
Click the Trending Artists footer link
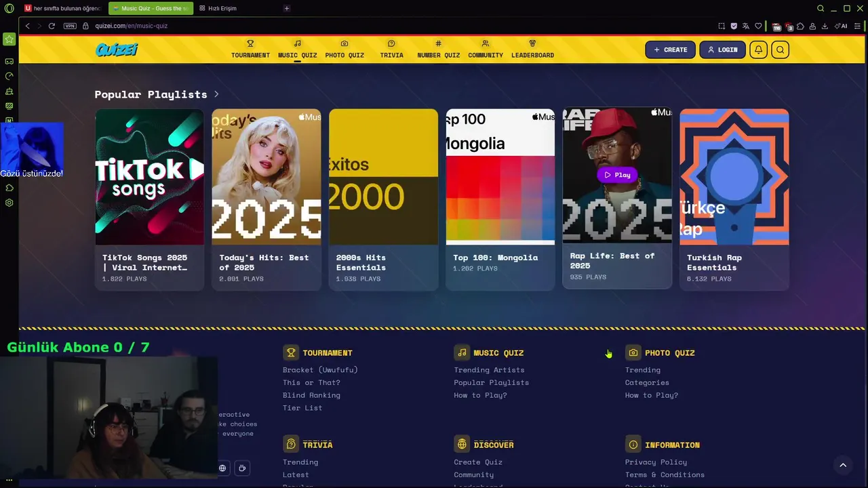coord(489,370)
